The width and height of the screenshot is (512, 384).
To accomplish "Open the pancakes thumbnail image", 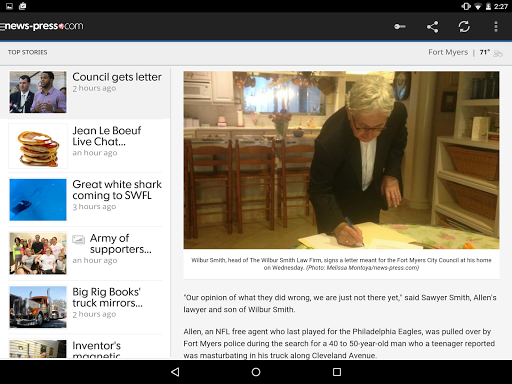I will (38, 146).
